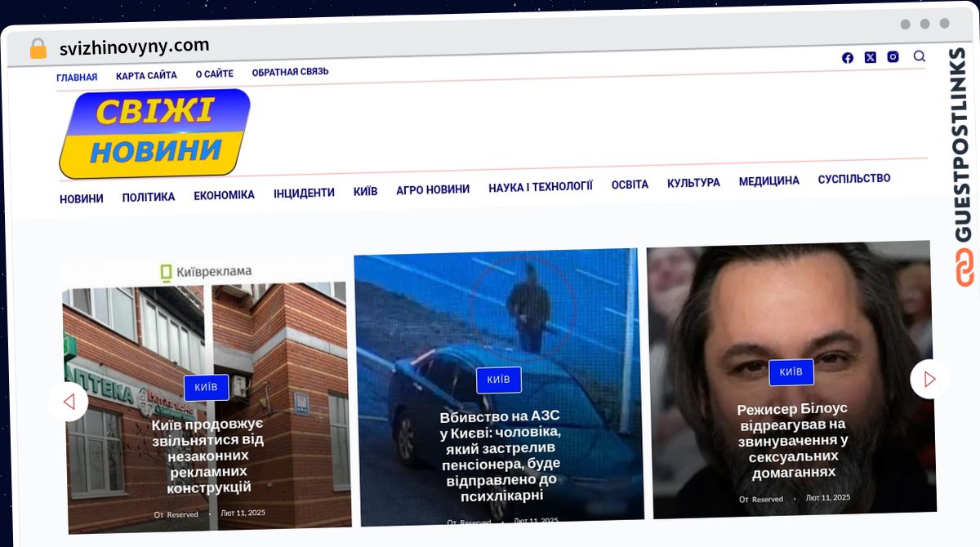Select the КУЛЬТУРА category
980x547 pixels.
pos(693,183)
